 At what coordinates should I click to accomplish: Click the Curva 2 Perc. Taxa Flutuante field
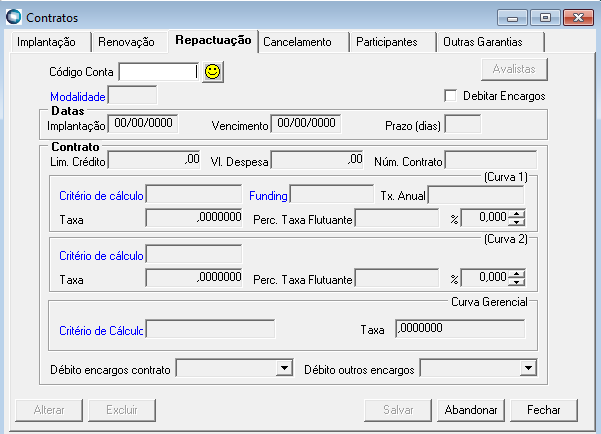397,278
